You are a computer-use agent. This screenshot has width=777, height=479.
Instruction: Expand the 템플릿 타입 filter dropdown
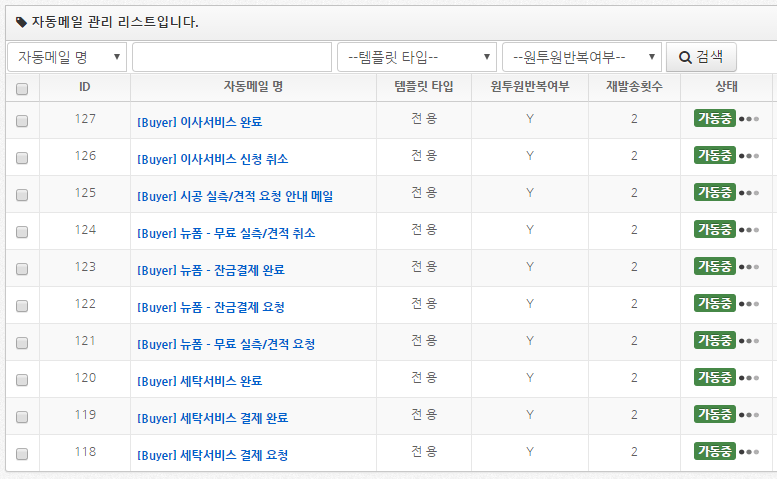pos(417,57)
